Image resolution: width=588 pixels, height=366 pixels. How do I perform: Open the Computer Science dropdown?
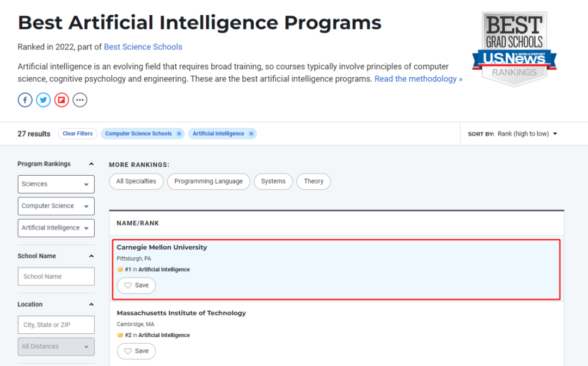(x=56, y=206)
